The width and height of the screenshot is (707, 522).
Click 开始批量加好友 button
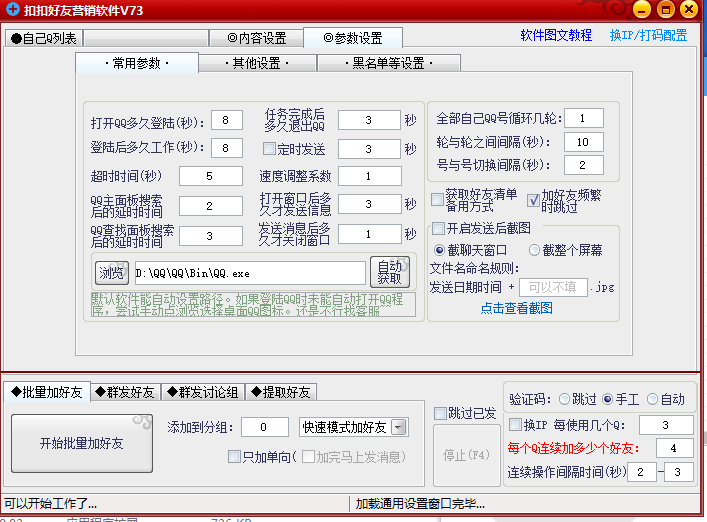(x=82, y=444)
